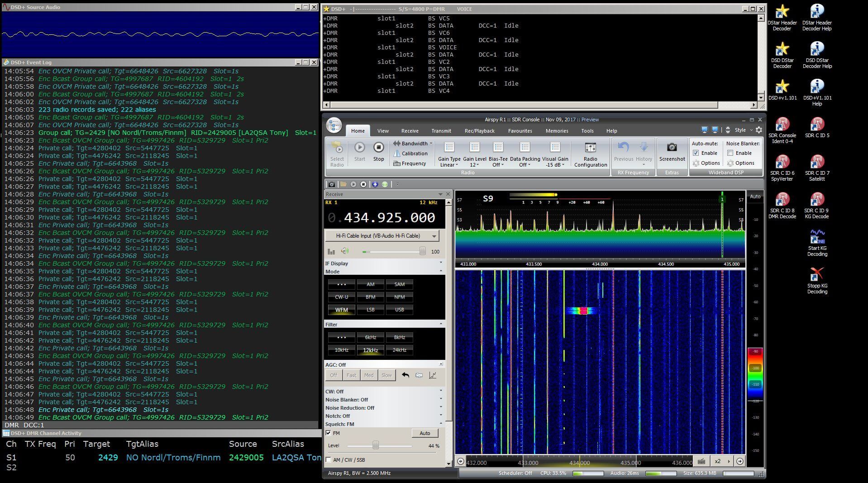The width and height of the screenshot is (868, 483).
Task: Disable the Auto-mute Enable checkbox
Action: (696, 153)
